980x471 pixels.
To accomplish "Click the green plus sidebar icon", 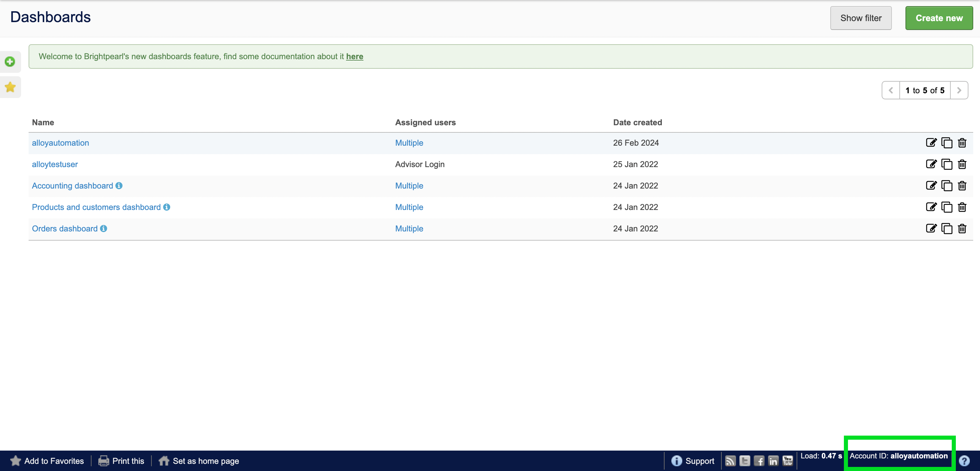I will pyautogui.click(x=10, y=62).
